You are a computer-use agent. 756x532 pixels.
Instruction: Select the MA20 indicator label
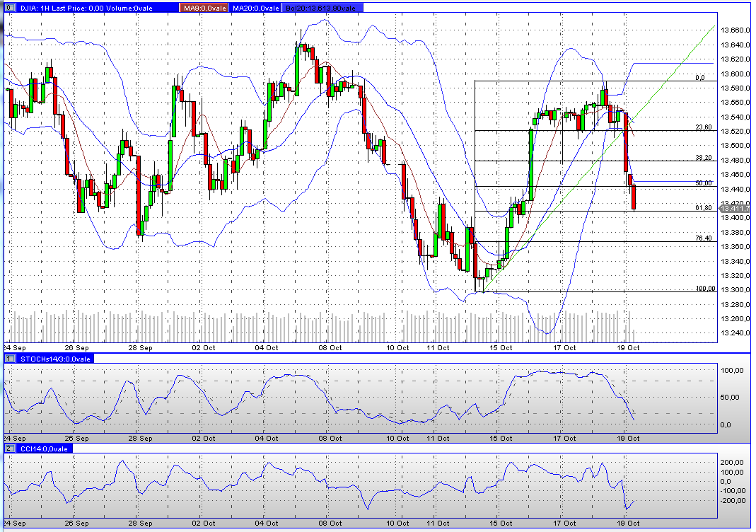point(255,7)
